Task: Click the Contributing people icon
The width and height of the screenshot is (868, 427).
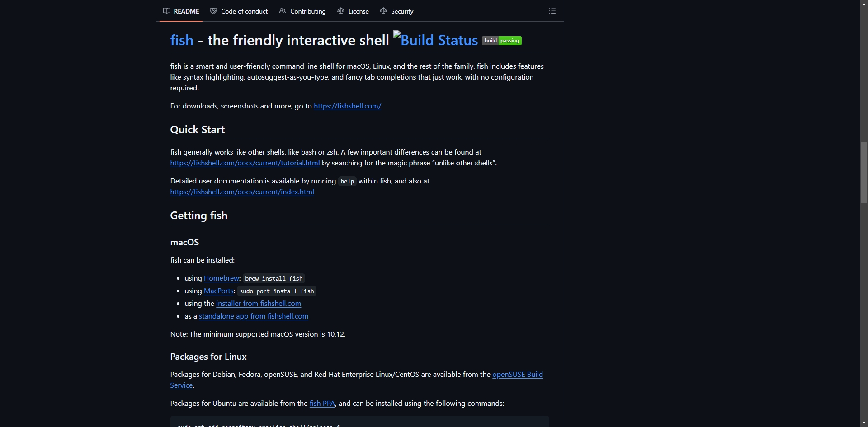Action: [x=283, y=11]
